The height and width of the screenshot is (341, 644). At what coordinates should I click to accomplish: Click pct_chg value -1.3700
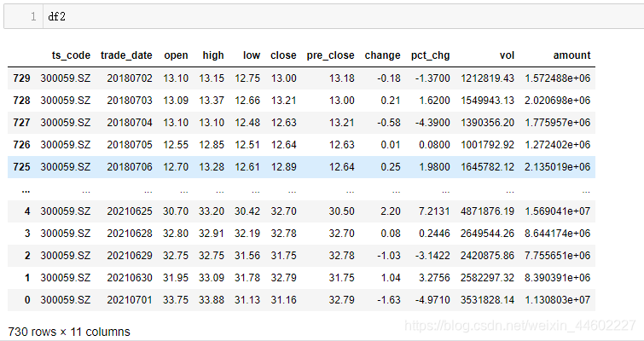432,78
